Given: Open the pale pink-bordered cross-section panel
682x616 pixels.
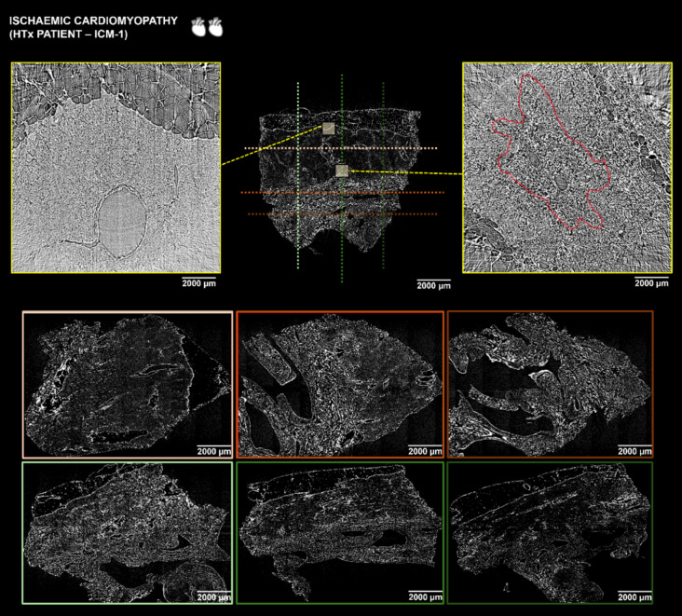Looking at the screenshot, I should tap(128, 385).
